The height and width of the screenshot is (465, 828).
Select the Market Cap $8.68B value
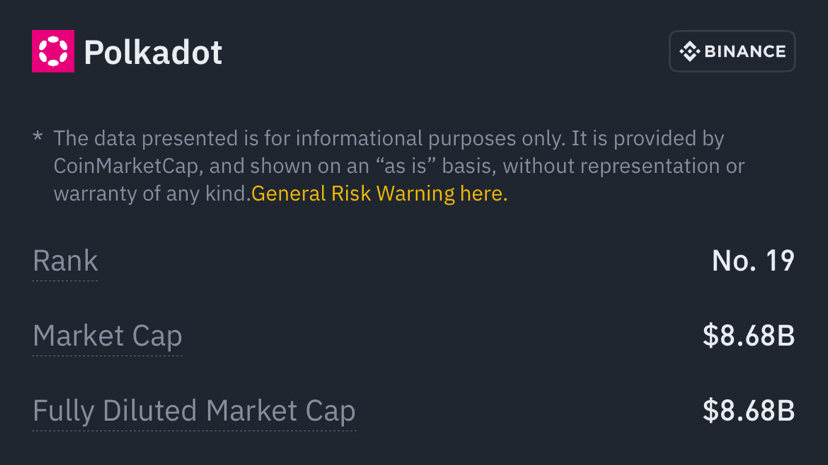click(748, 336)
